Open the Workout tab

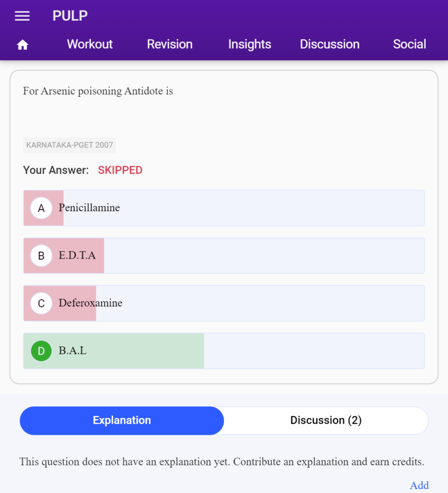[90, 44]
